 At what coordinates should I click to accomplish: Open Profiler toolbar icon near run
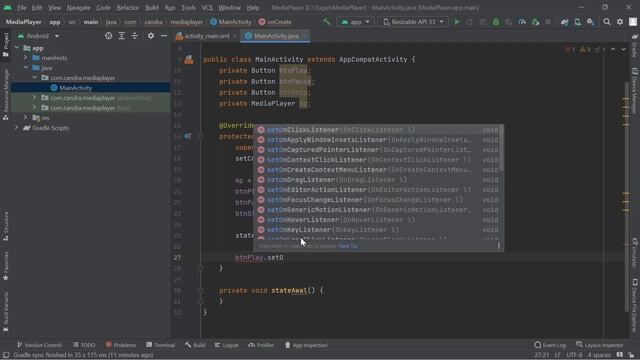pyautogui.click(x=522, y=22)
